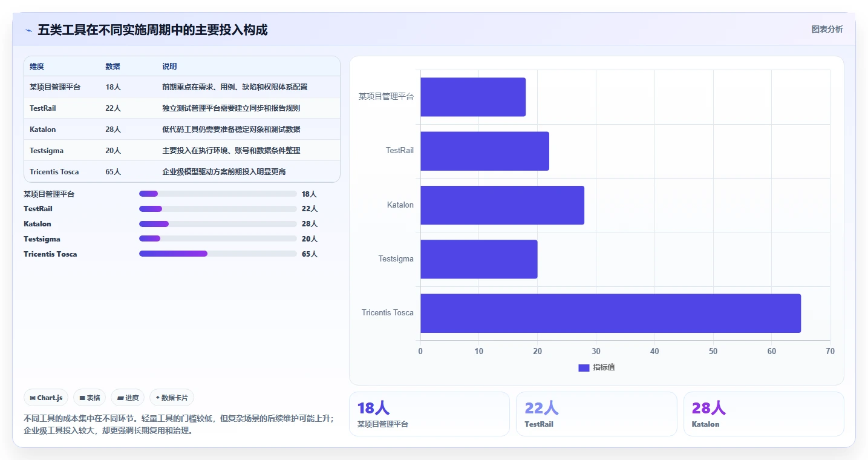Click the Katalon axis label in the chart
This screenshot has height=460, width=868.
[x=400, y=205]
